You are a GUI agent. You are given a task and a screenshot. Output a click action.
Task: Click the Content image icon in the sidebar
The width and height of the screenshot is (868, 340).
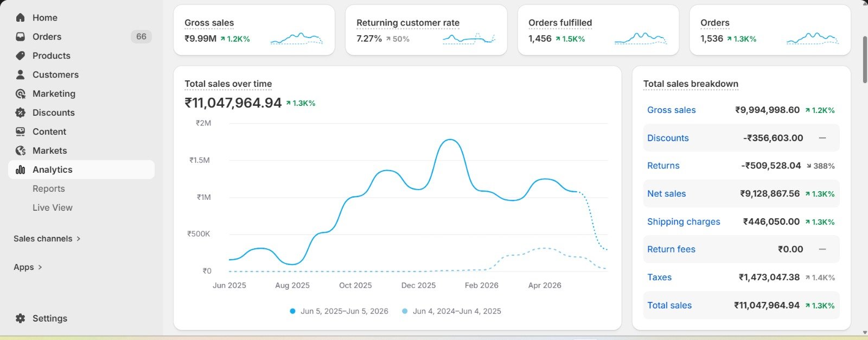[x=21, y=131]
